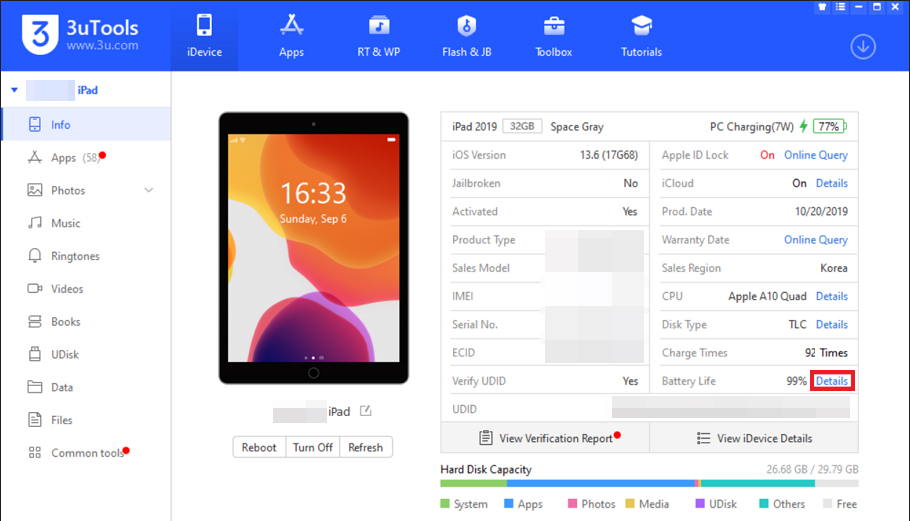Expand the Photos chevron
This screenshot has height=521, width=910.
[x=149, y=190]
